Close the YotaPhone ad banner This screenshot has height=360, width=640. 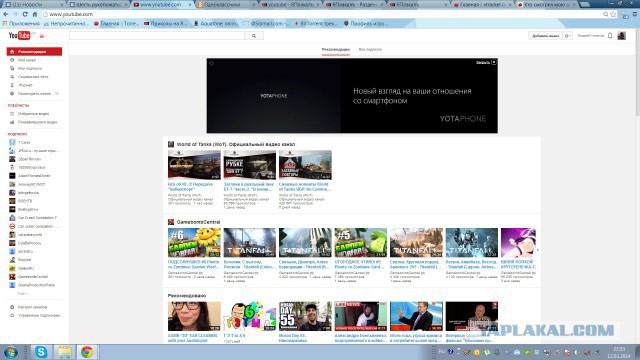click(494, 62)
